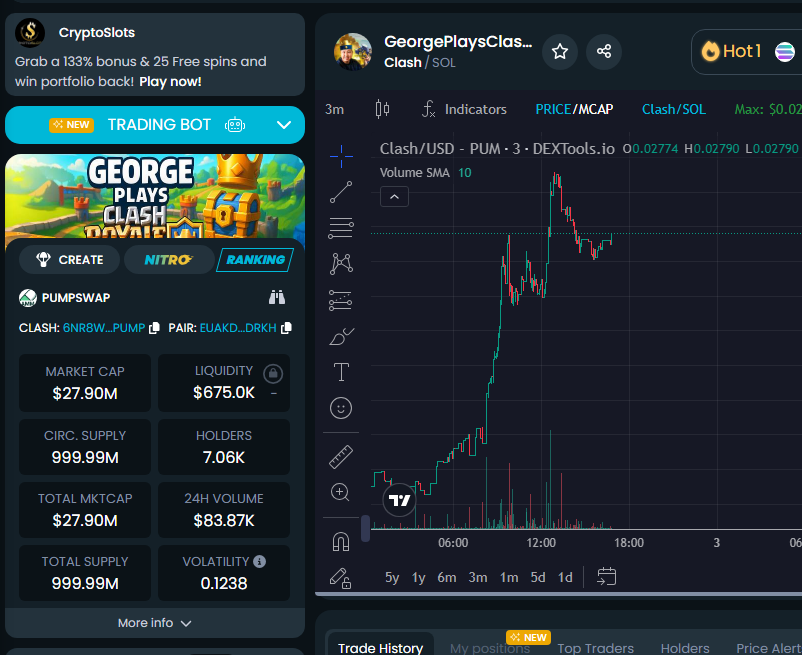Set chart range to 6m

click(447, 577)
